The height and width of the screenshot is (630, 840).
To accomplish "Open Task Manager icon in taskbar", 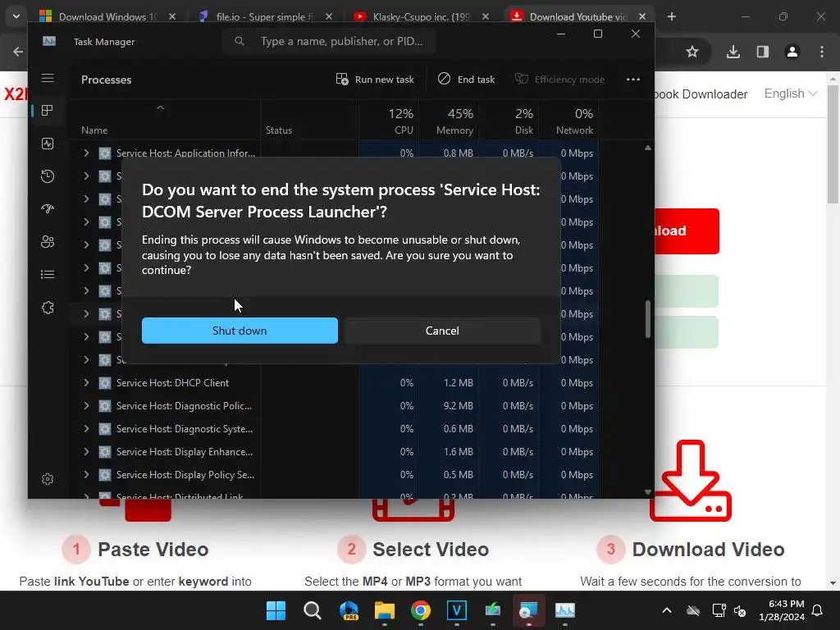I will click(x=564, y=610).
